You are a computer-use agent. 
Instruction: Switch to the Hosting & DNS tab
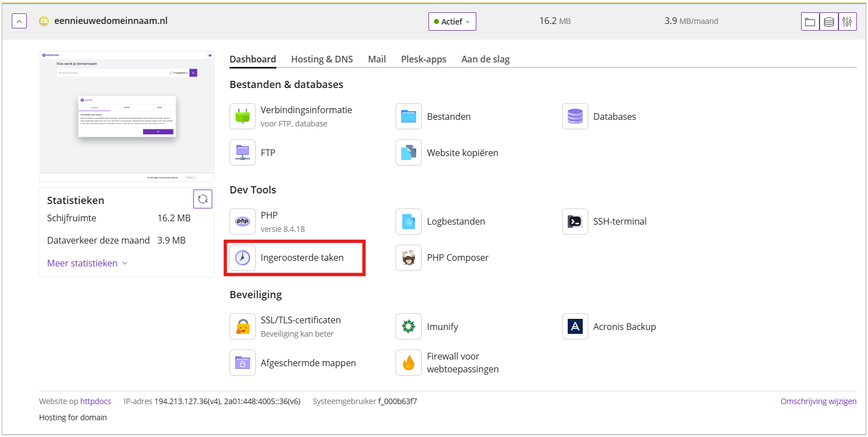coord(322,59)
